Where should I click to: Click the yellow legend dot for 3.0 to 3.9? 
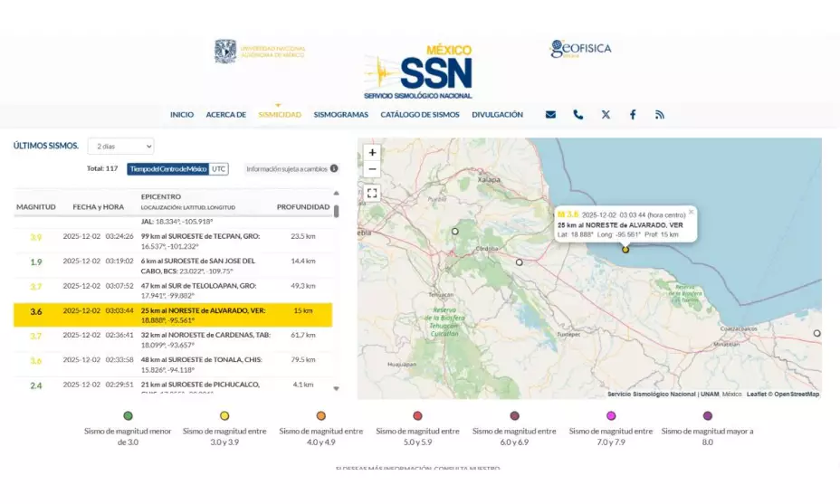(224, 415)
